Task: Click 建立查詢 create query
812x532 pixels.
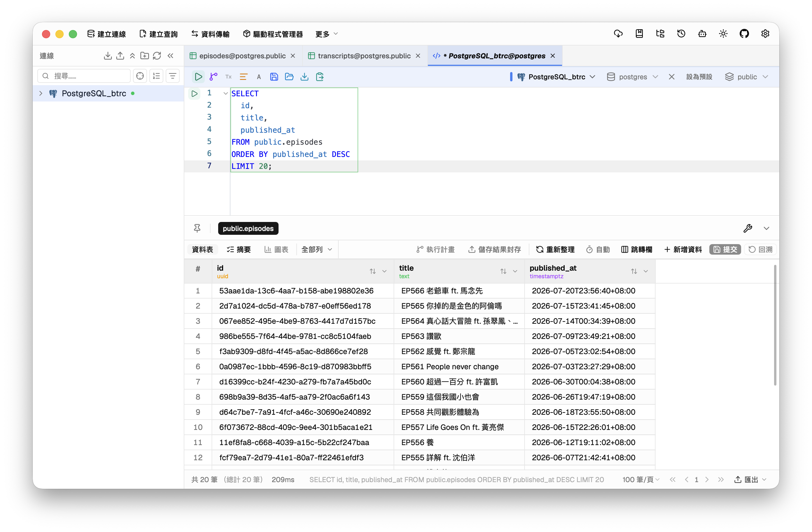Action: point(159,34)
